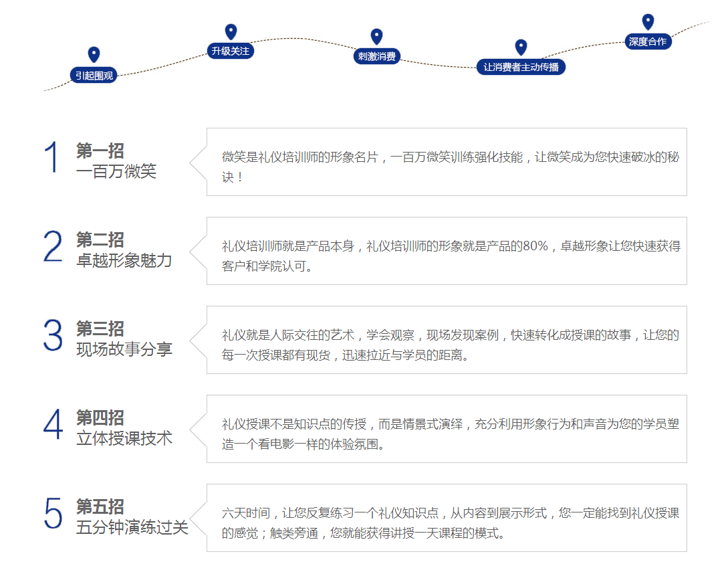Click the 现场故事分享 subtitle

tap(124, 349)
